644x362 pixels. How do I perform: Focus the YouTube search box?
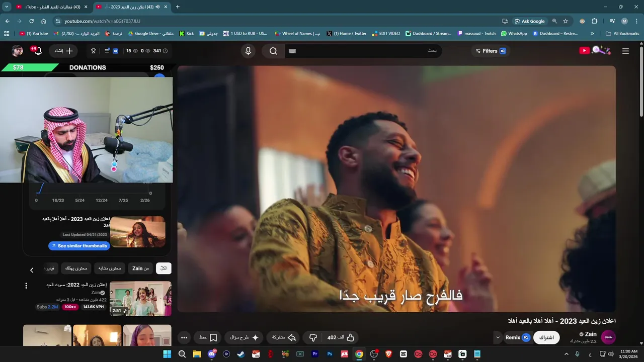363,51
